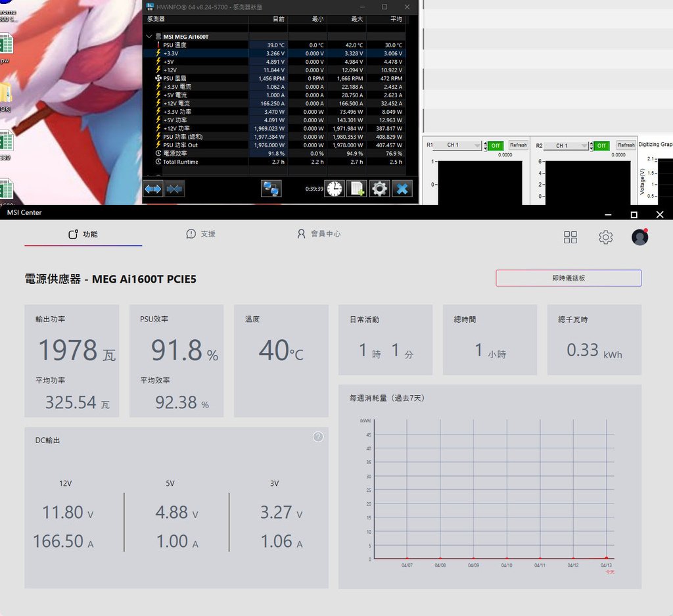Click the R1 black graph area
This screenshot has height=616, width=673.
480,183
